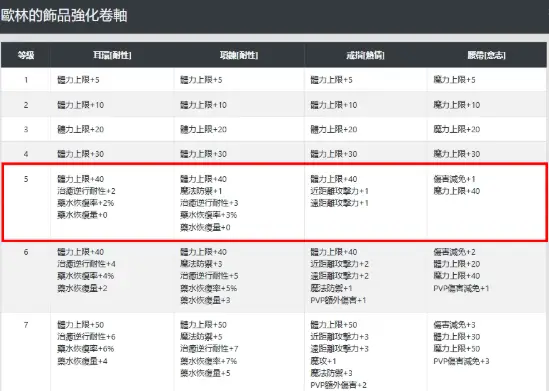The image size is (549, 391).
Task: Select the 治癒逆行耐性+4 line
Action: tap(86, 264)
